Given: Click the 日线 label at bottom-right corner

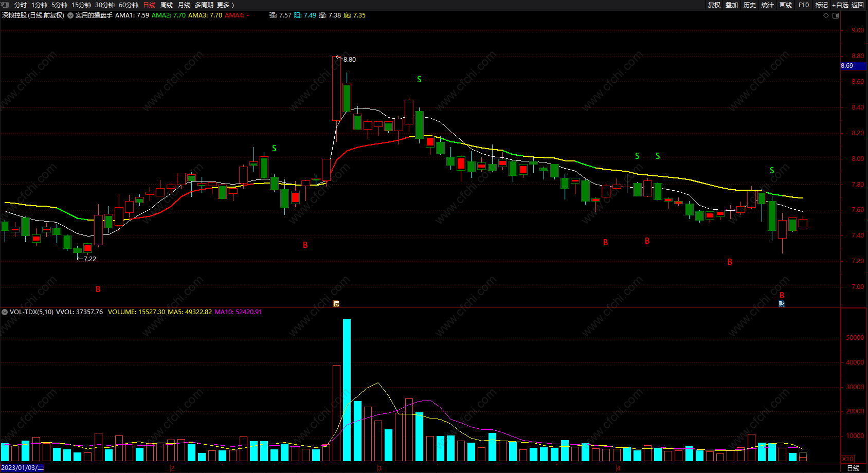Looking at the screenshot, I should click(853, 468).
